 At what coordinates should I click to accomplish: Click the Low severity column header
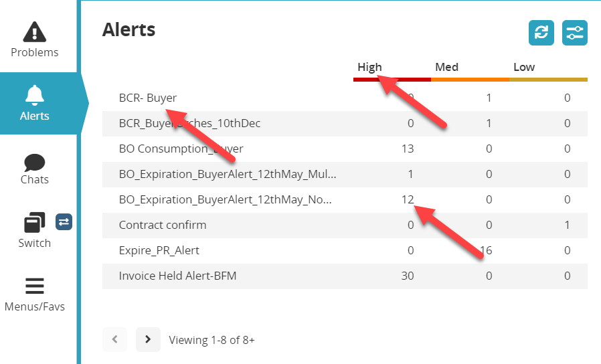click(x=524, y=67)
